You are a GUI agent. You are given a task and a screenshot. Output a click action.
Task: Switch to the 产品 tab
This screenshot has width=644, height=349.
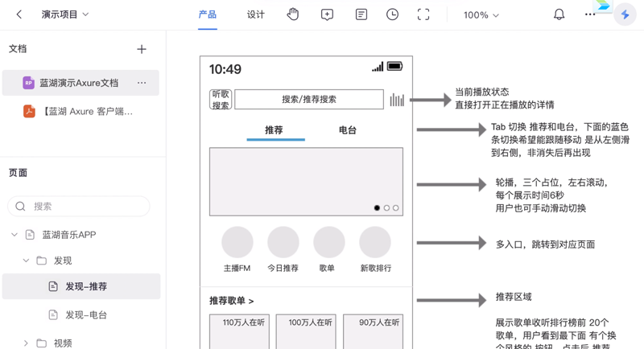[x=208, y=14]
